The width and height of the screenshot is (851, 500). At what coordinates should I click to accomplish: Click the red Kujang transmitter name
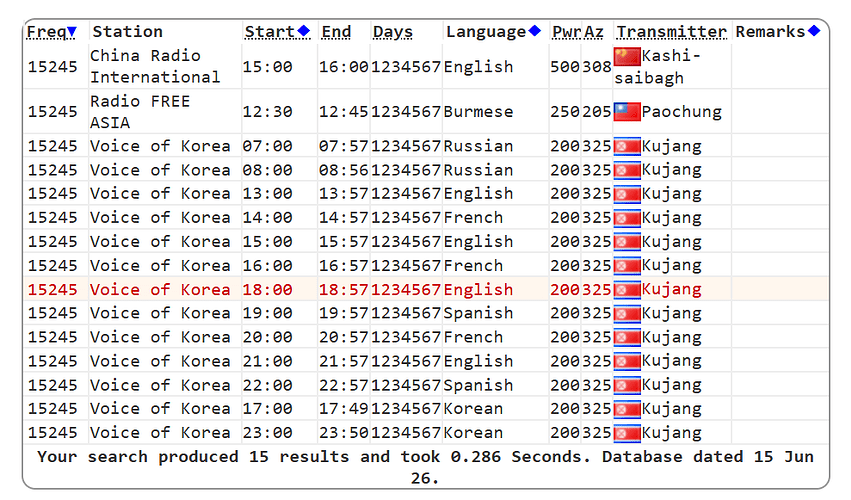click(671, 289)
